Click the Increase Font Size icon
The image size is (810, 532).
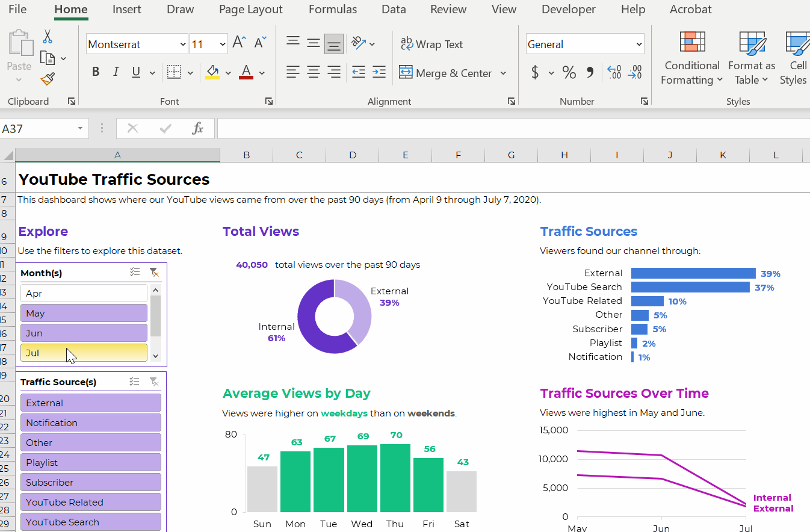tap(239, 43)
